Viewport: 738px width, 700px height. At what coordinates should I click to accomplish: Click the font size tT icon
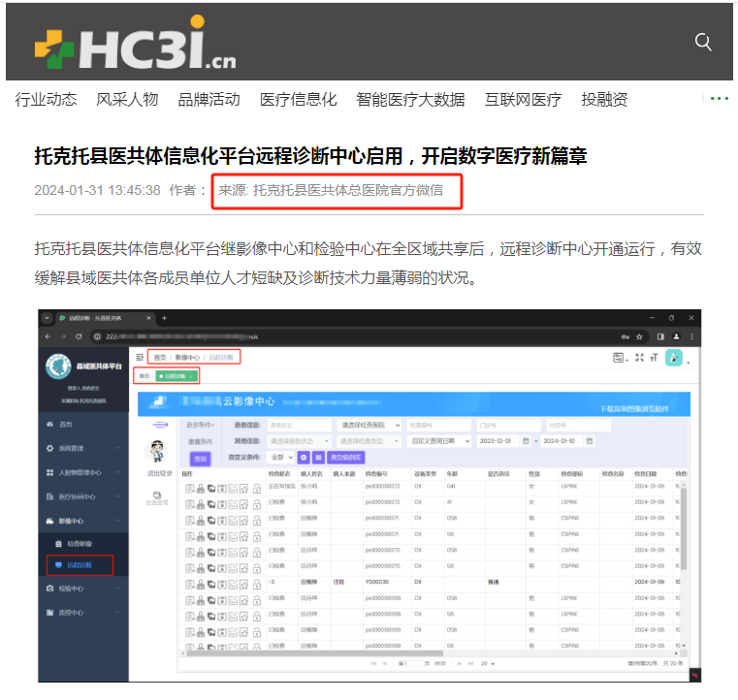[x=654, y=358]
